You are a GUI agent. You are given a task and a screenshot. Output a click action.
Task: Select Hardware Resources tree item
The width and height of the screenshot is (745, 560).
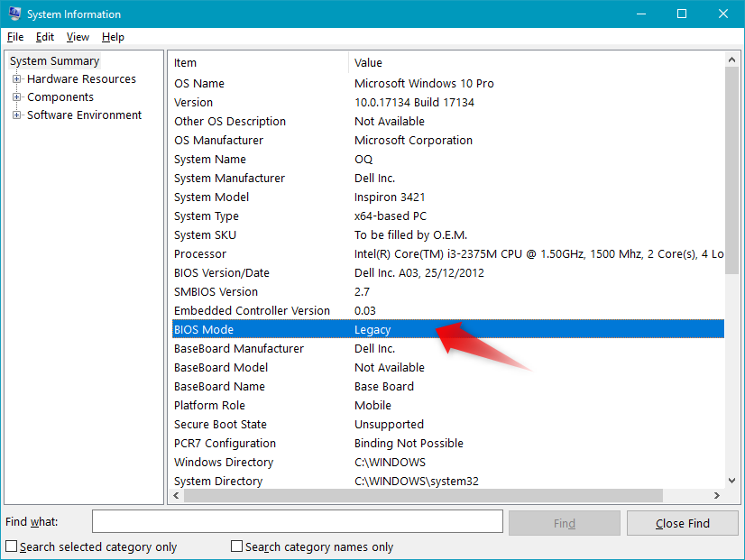point(81,78)
